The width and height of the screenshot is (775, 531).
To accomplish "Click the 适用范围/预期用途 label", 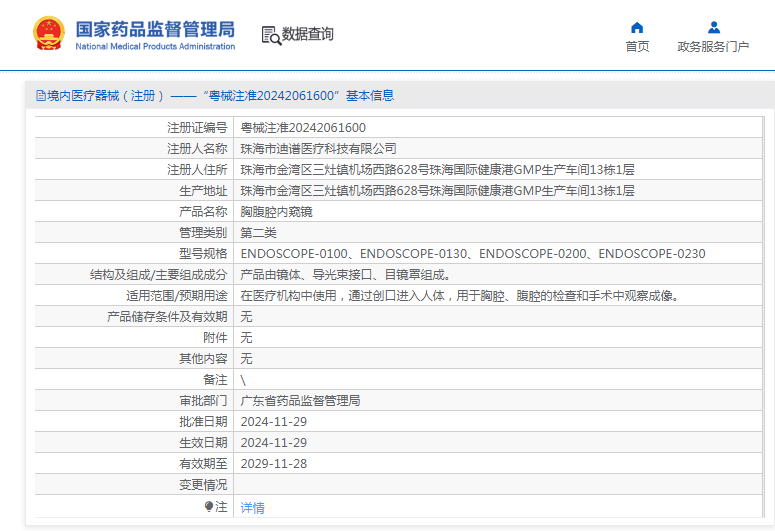I will [x=176, y=296].
